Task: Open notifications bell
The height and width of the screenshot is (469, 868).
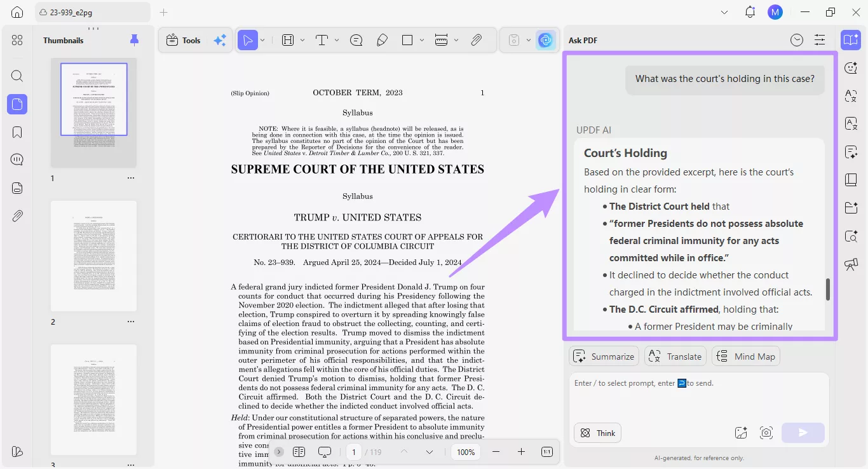Action: pos(750,12)
